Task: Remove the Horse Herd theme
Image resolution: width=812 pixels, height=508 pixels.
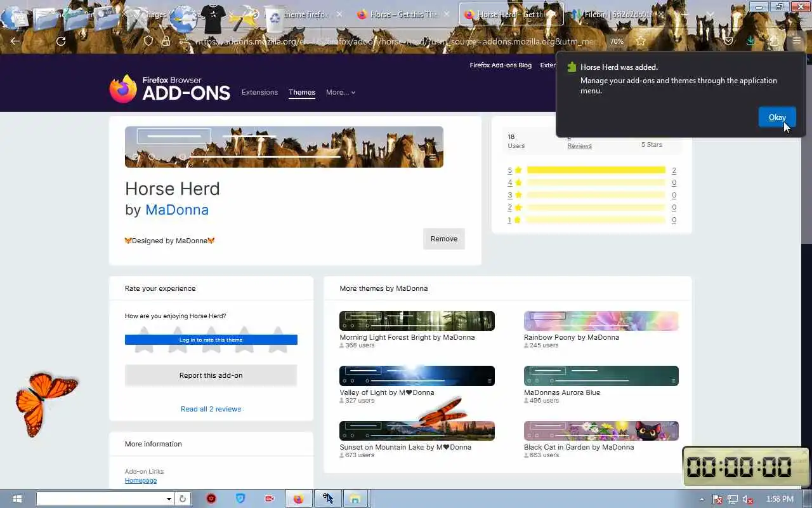Action: click(x=444, y=239)
